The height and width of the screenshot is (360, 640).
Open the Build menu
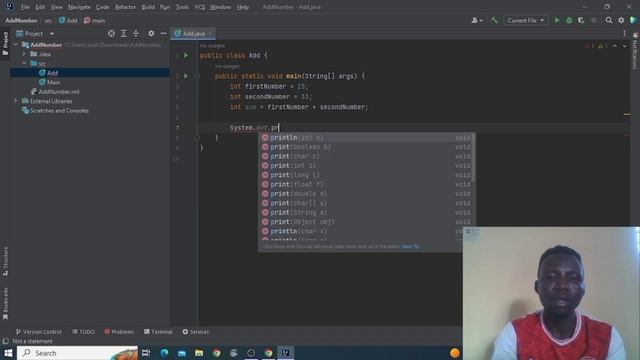(148, 7)
